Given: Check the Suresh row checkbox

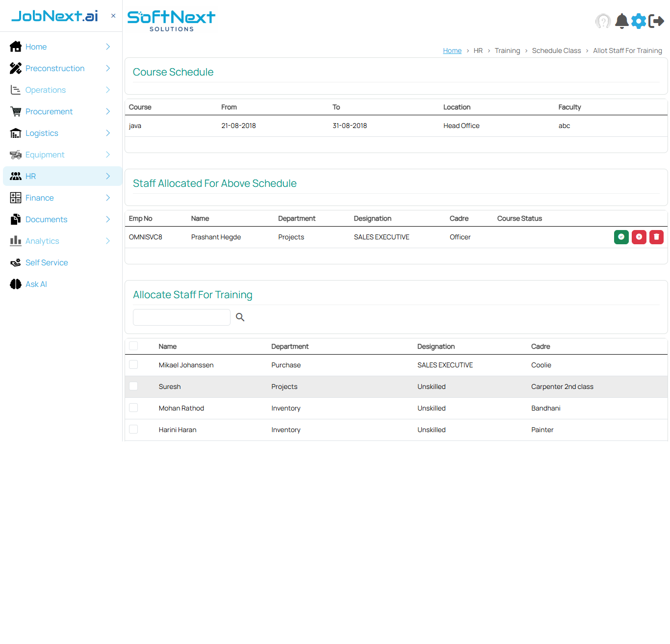Looking at the screenshot, I should click(133, 386).
